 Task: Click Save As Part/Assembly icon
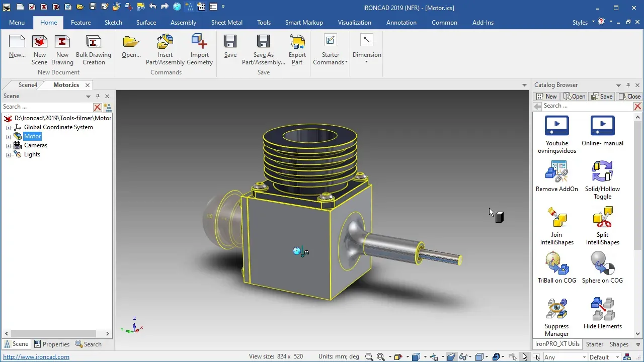263,42
